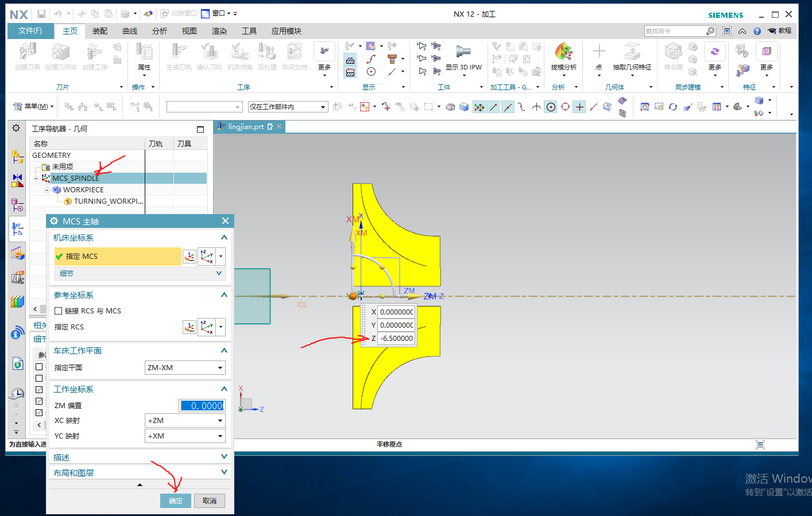Click the 点 point tool icon
The height and width of the screenshot is (516, 812).
tap(598, 52)
